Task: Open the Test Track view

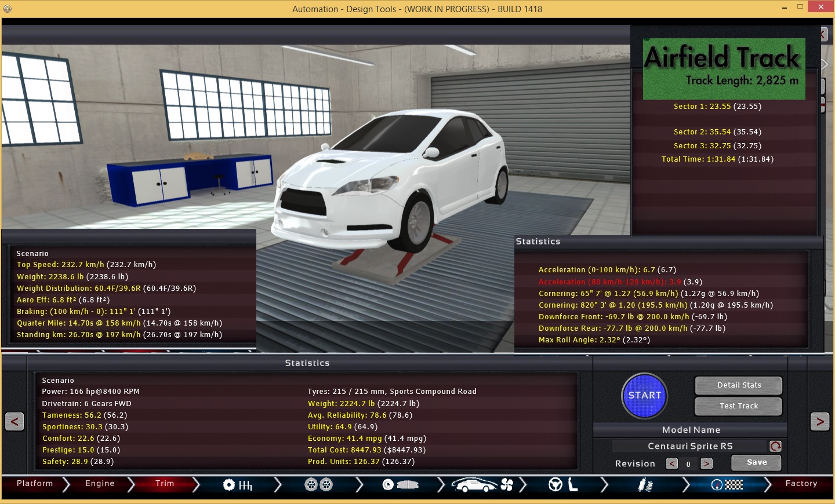Action: point(739,406)
